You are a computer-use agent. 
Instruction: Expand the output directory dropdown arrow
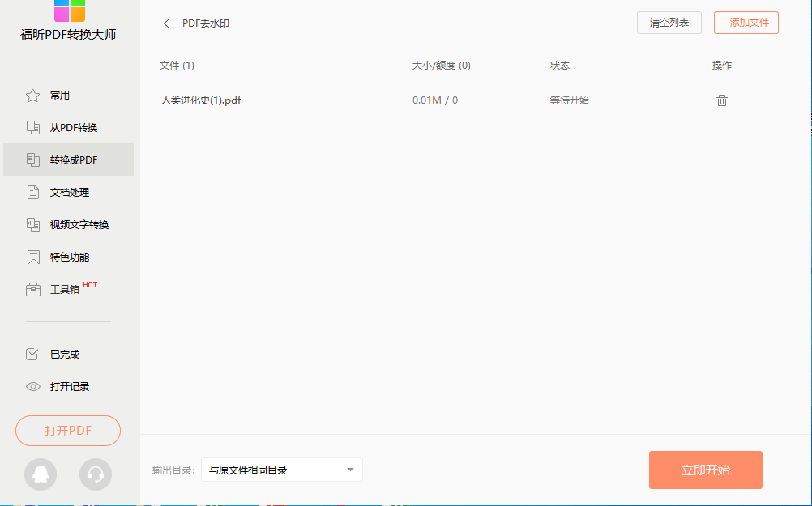pos(350,470)
